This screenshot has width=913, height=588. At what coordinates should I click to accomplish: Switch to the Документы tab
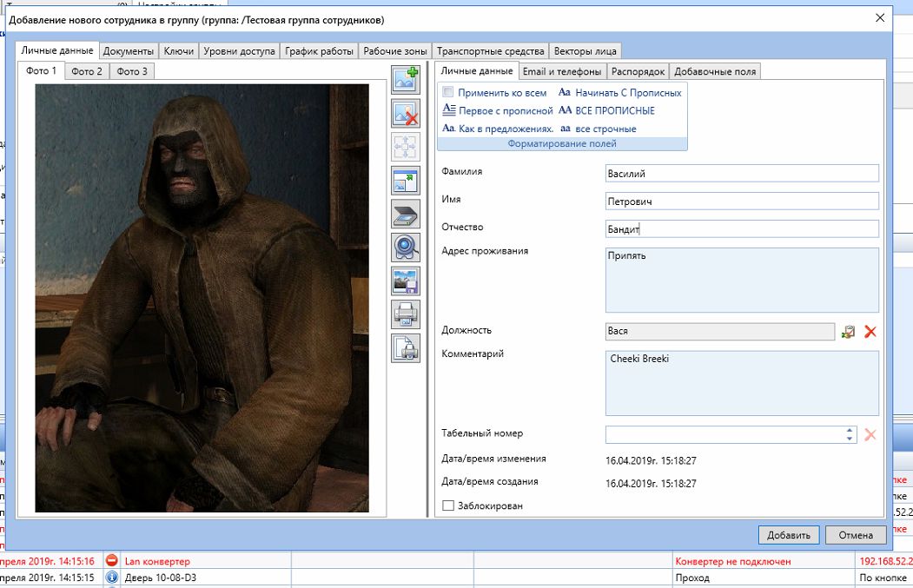click(128, 51)
